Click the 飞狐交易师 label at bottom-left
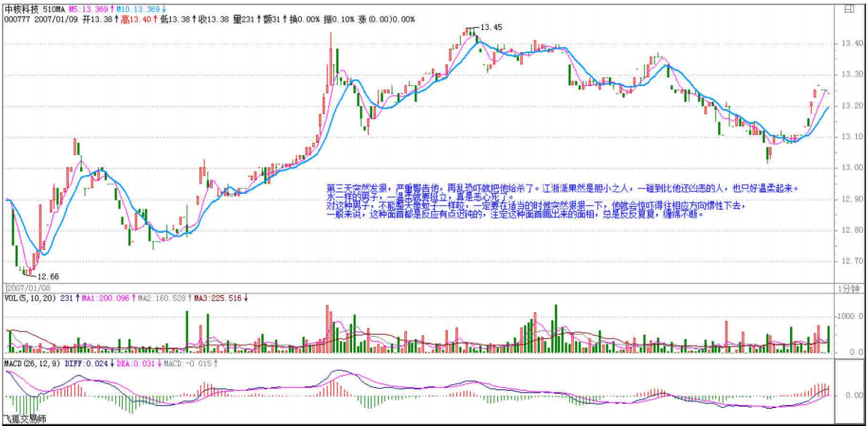 pos(23,419)
